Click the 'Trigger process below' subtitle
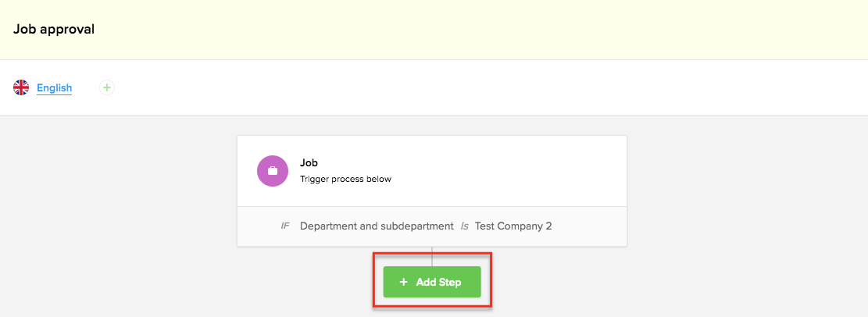Image resolution: width=868 pixels, height=317 pixels. [x=345, y=179]
